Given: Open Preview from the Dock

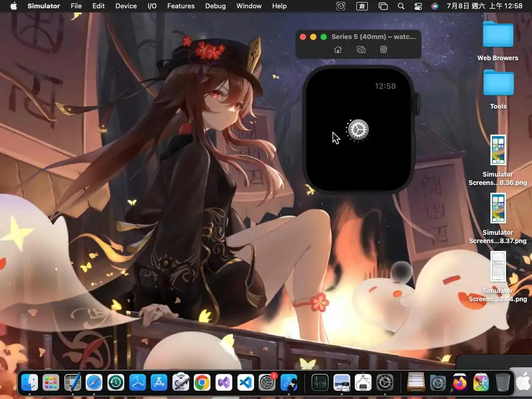Looking at the screenshot, I should [342, 382].
